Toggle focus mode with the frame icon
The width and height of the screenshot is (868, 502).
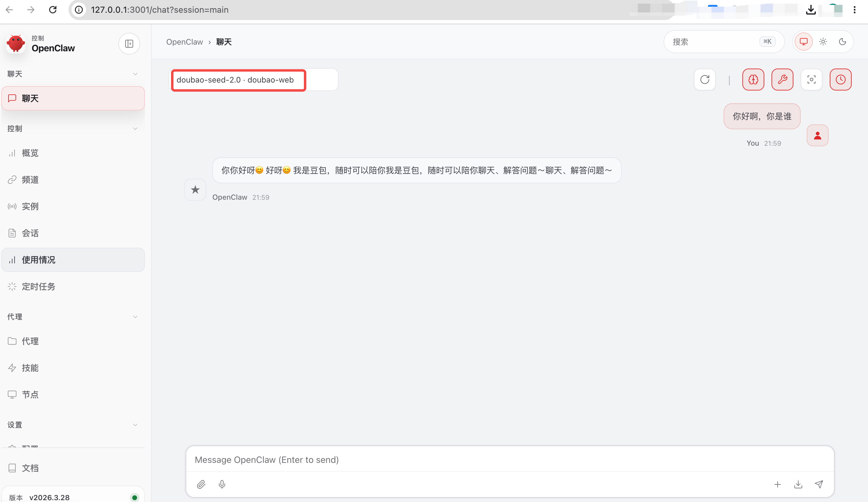(812, 80)
